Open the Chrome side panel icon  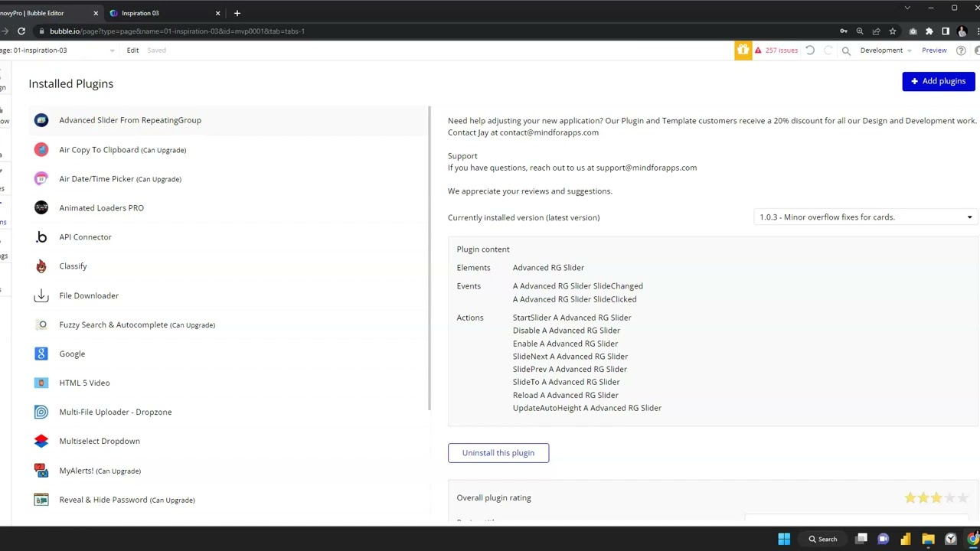click(946, 31)
